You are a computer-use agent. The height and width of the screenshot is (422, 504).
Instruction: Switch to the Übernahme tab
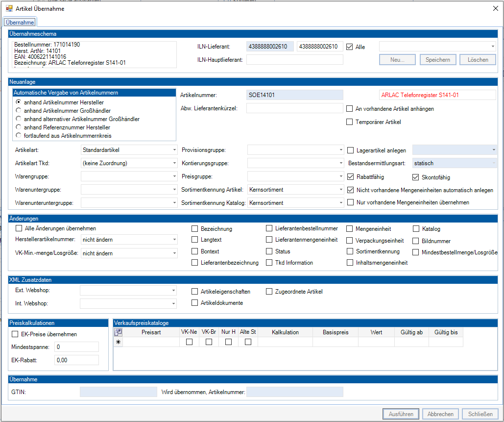coord(20,22)
